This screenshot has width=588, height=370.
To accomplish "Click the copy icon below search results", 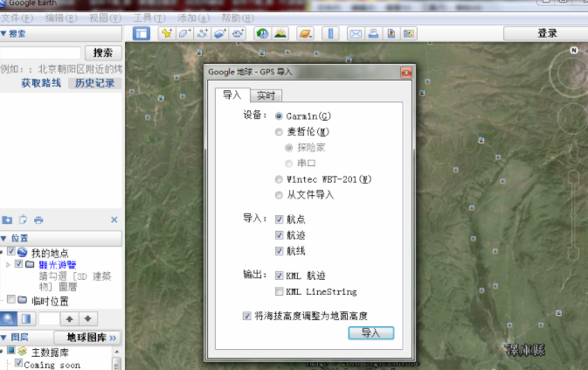I will [x=23, y=220].
